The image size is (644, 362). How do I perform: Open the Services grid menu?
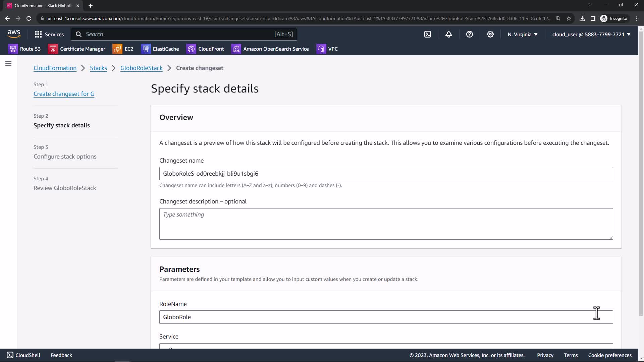tap(49, 34)
